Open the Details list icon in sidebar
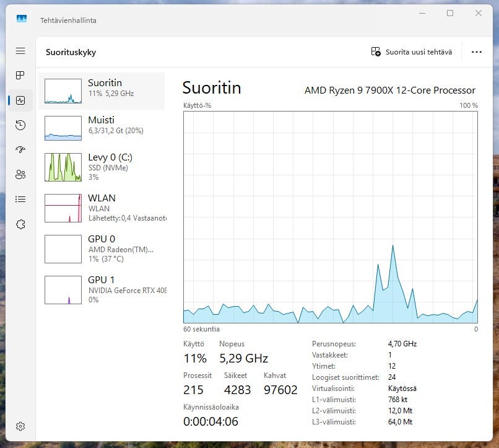Image resolution: width=499 pixels, height=448 pixels. 20,200
